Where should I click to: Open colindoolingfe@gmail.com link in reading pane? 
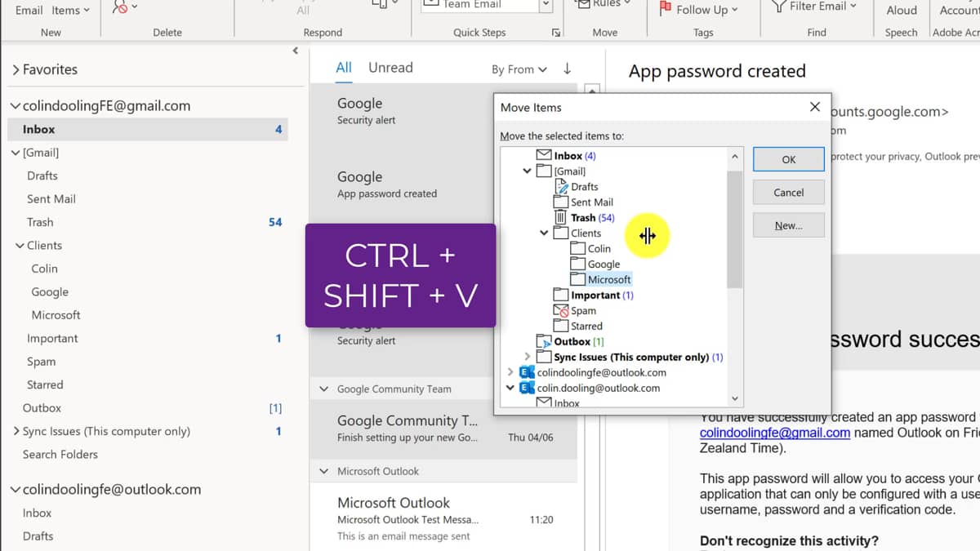(x=775, y=433)
